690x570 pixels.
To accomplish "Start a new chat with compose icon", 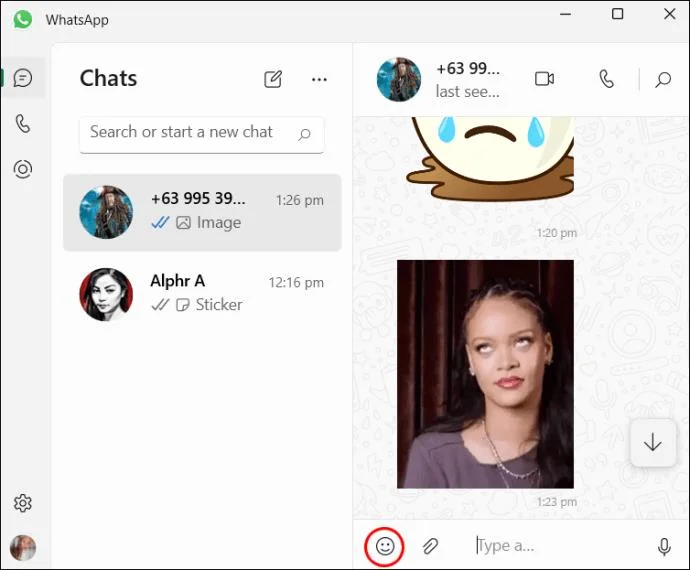I will click(x=273, y=79).
